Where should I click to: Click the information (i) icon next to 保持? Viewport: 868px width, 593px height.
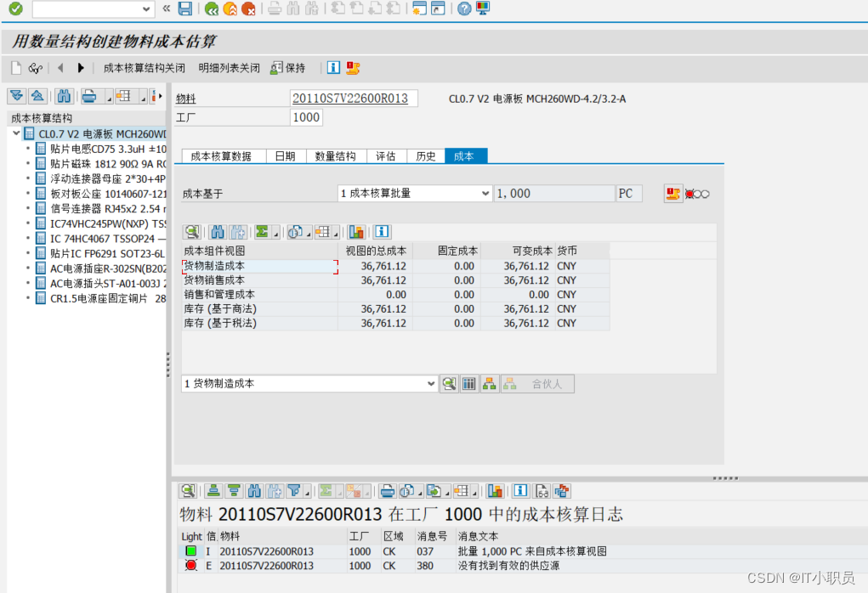[332, 67]
